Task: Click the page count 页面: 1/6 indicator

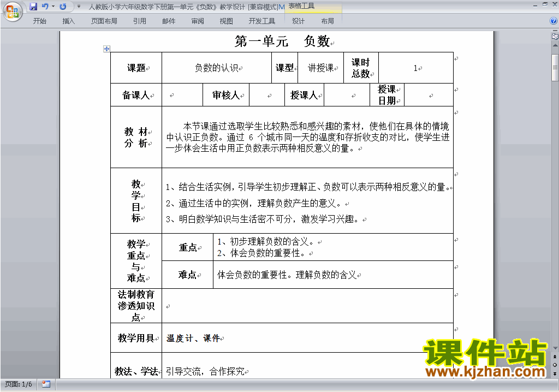Action: [x=19, y=384]
